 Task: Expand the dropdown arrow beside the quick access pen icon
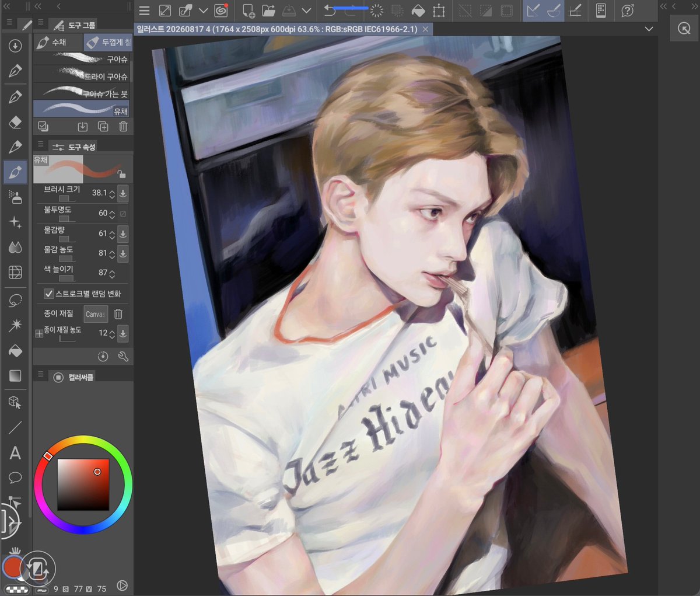pos(203,11)
